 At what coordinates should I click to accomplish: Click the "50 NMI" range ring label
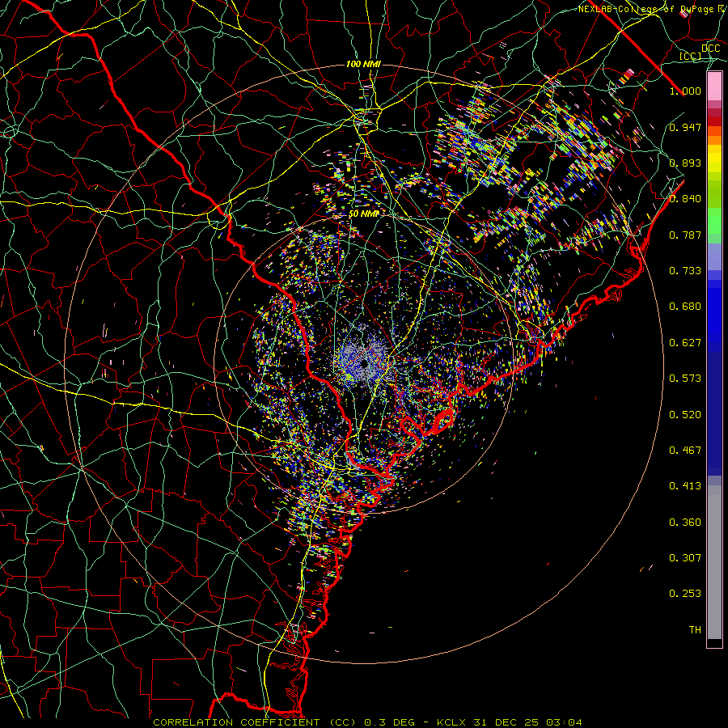(364, 214)
